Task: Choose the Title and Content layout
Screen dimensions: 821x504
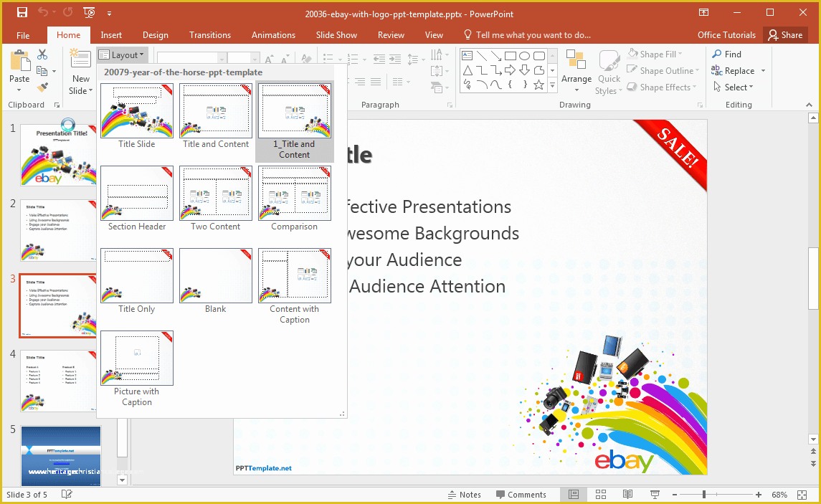Action: (216, 116)
